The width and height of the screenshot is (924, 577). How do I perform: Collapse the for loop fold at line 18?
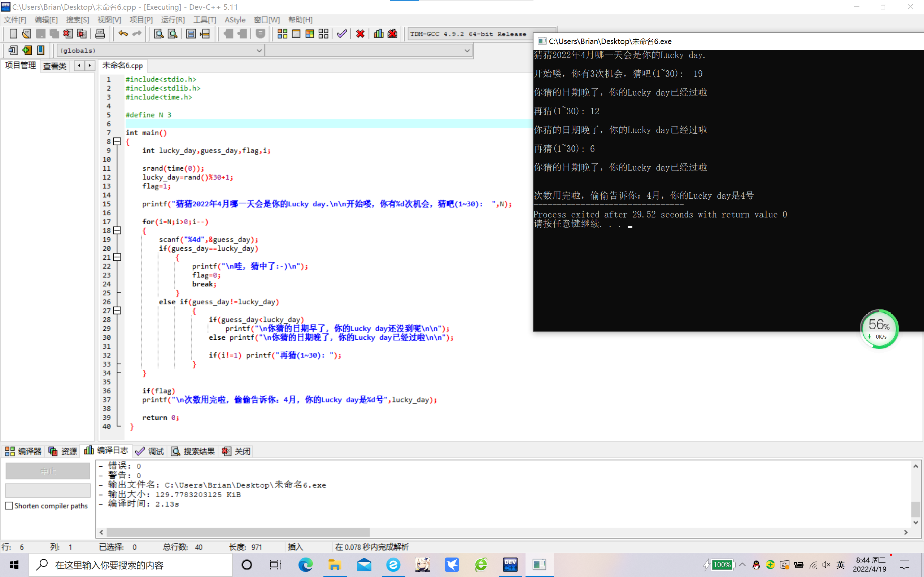[x=117, y=230]
